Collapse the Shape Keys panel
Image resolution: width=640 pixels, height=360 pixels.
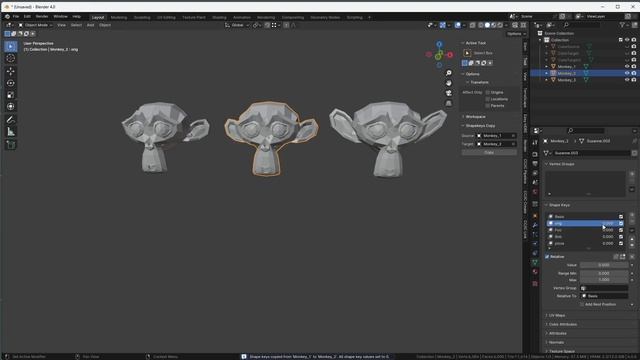click(558, 205)
